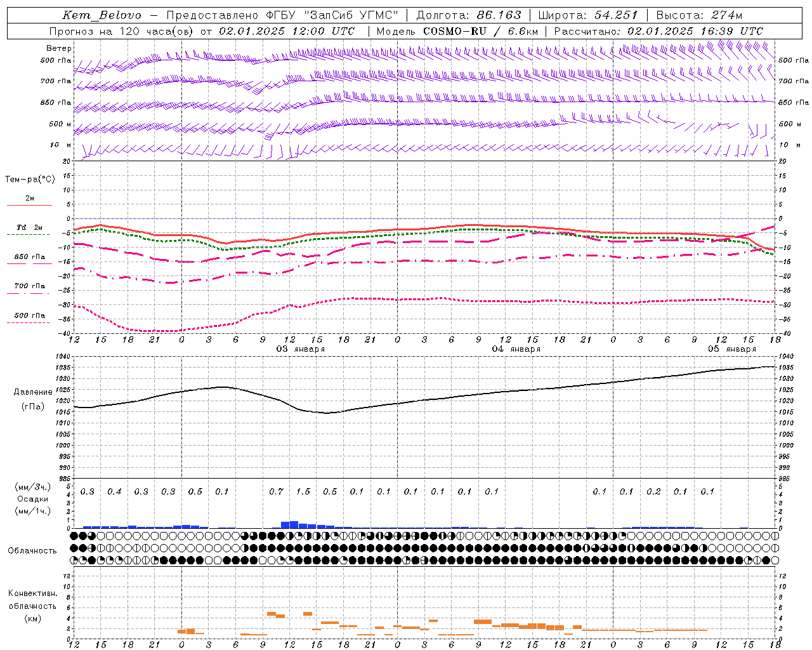Screen dimensions: 812x650
Task: Select the 'Предоставлено ФГБУ "ЗапСиб УГМС"' text
Action: click(x=282, y=15)
